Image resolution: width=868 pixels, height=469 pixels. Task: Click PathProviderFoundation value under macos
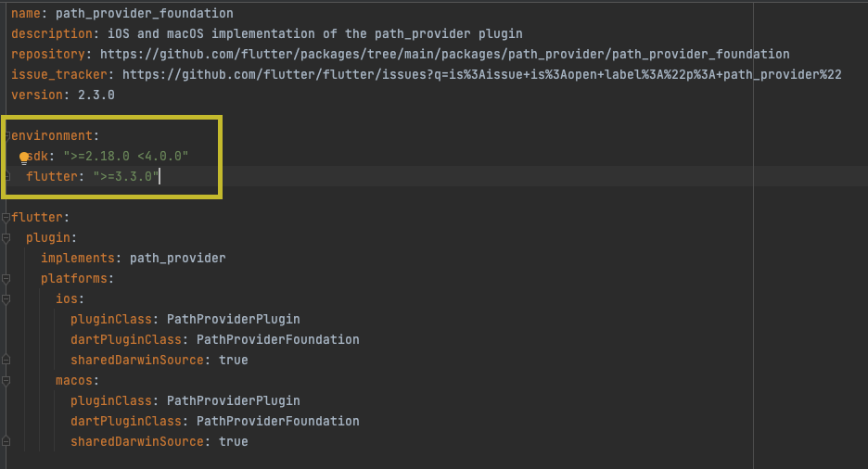pos(278,422)
